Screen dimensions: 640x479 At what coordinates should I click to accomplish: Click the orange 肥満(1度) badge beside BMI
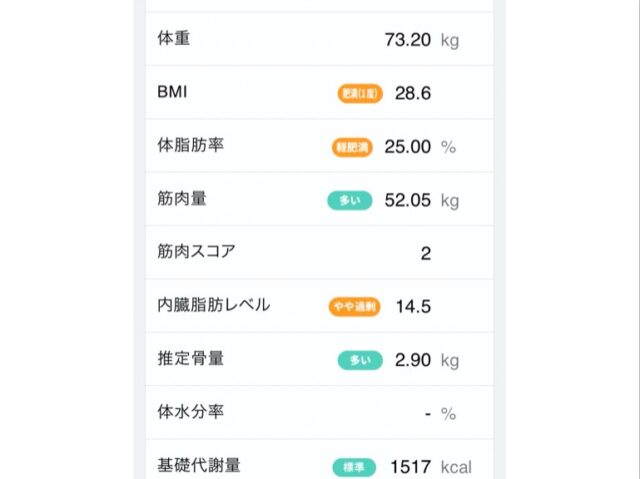click(x=360, y=93)
